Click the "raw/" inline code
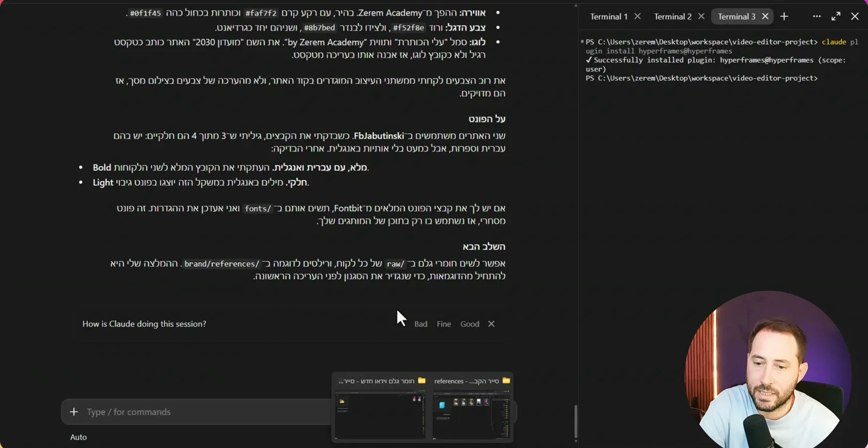Screen dimensions: 868x448 point(395,264)
